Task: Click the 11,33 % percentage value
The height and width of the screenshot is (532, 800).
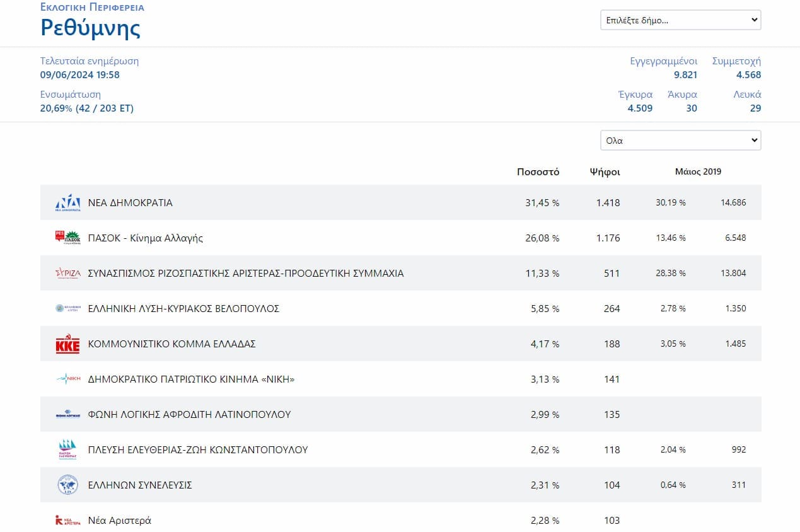Action: (542, 274)
